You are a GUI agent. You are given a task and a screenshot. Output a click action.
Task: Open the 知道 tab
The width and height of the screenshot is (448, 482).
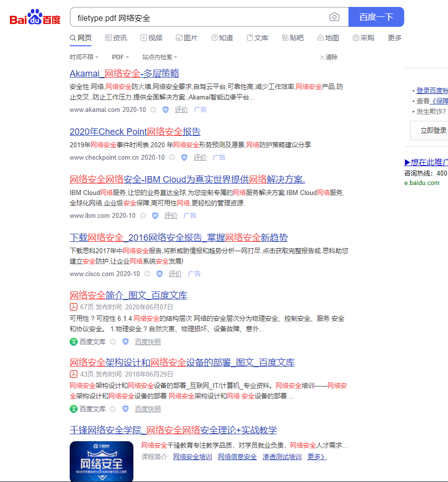click(222, 38)
